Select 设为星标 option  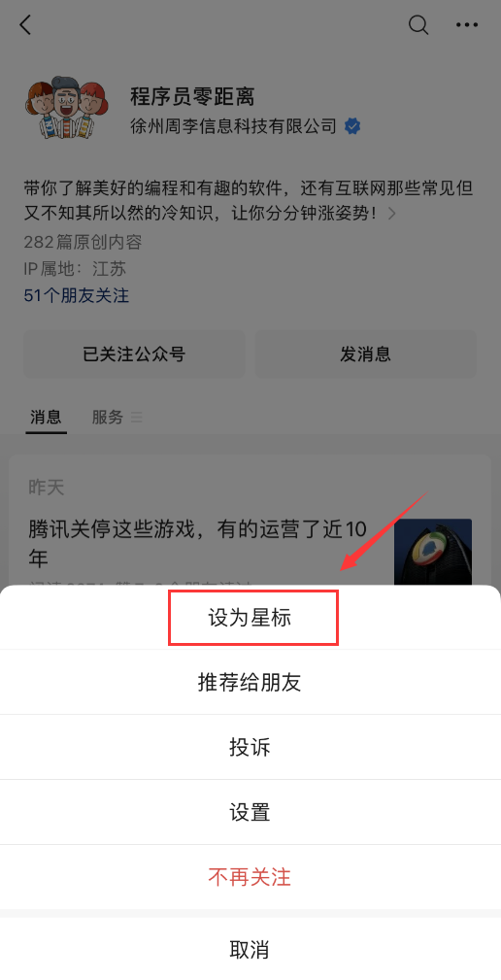[250, 618]
